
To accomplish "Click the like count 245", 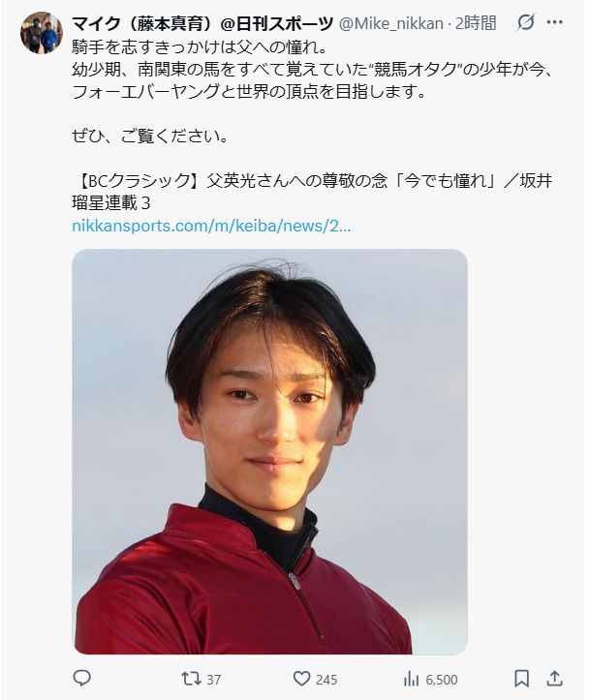I will click(326, 680).
